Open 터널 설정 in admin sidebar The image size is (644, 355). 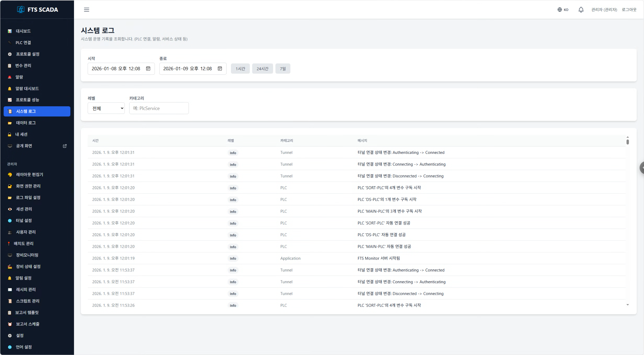[x=24, y=220]
